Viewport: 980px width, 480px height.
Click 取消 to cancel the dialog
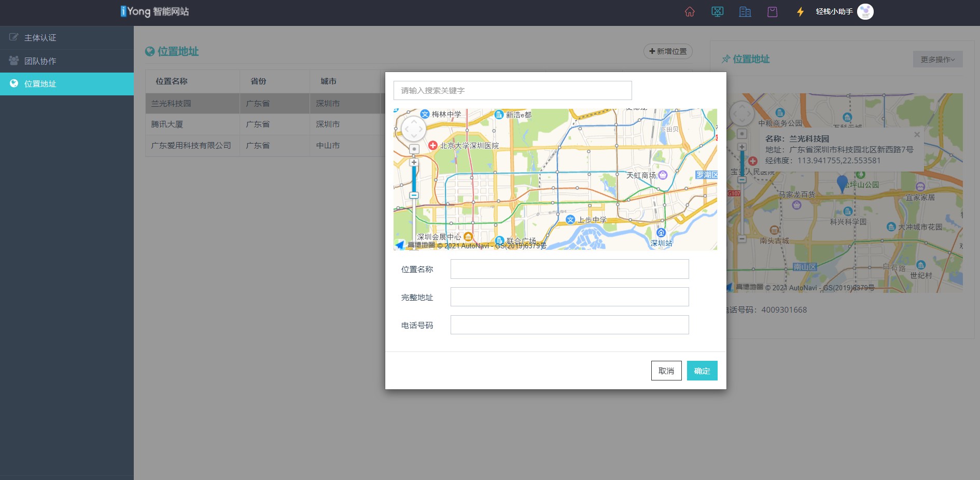point(666,371)
